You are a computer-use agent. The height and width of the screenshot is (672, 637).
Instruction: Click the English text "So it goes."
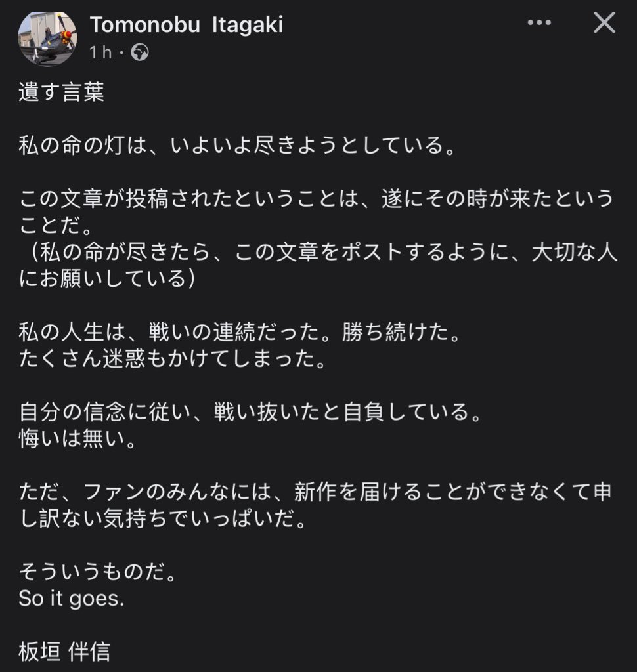pos(71,600)
